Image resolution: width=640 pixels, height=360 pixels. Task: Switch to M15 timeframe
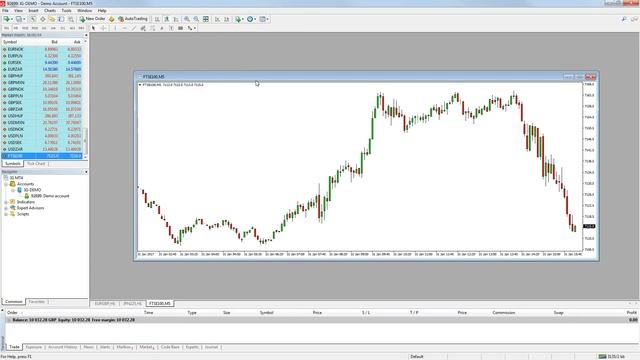click(x=25, y=28)
